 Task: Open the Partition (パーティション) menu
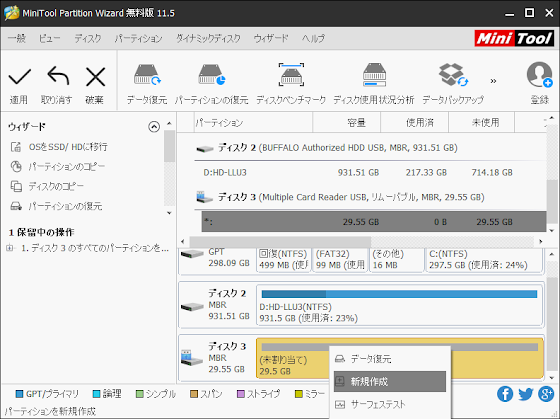(x=139, y=38)
